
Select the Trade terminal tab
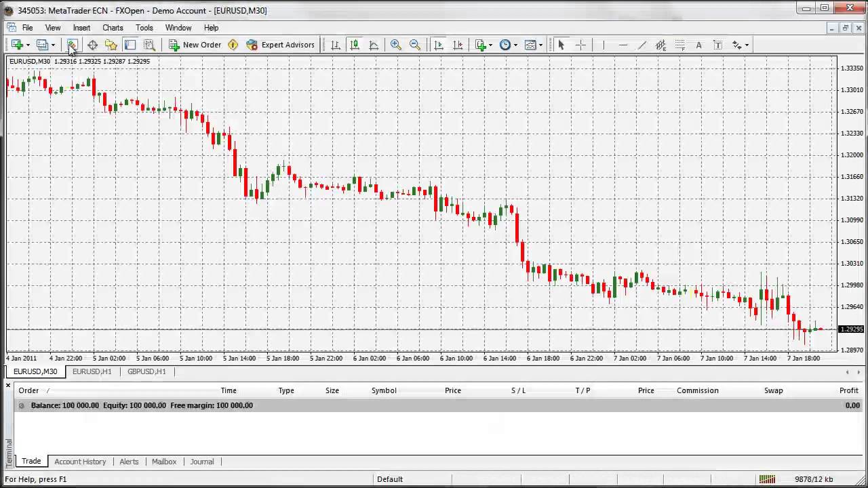coord(31,461)
